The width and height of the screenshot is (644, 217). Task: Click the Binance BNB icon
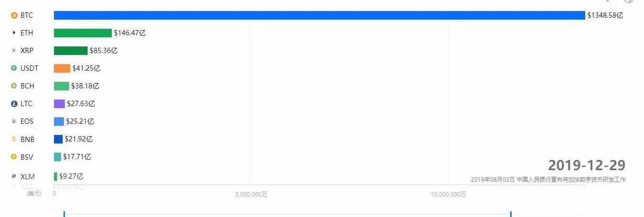click(x=14, y=139)
